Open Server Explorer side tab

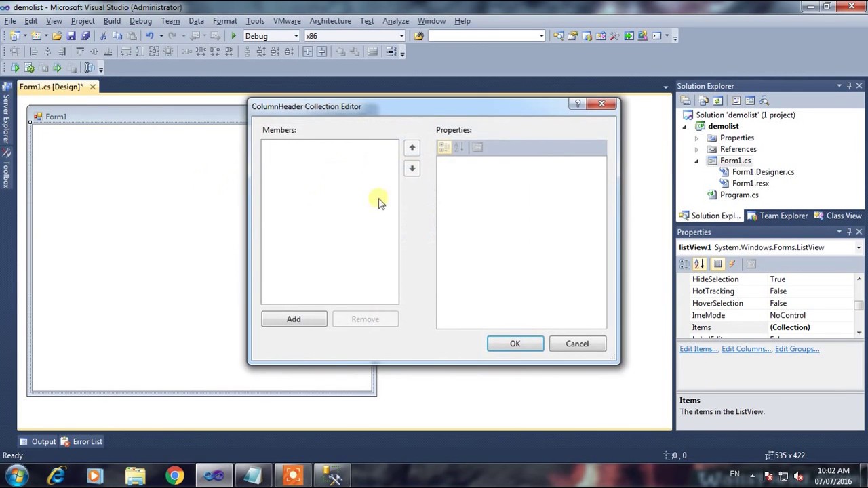(x=6, y=114)
